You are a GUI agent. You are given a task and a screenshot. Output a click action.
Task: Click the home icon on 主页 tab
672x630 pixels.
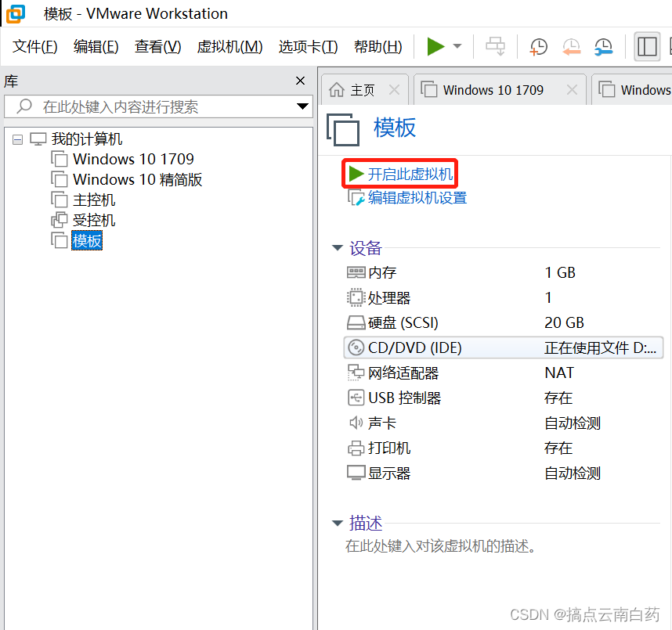337,90
